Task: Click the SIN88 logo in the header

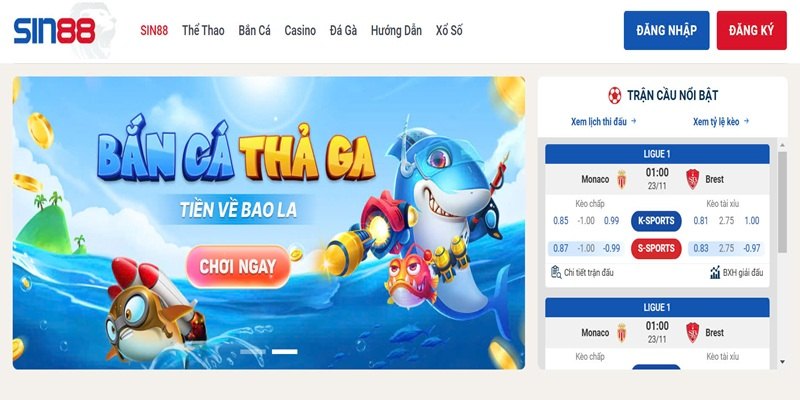Action: pos(55,31)
